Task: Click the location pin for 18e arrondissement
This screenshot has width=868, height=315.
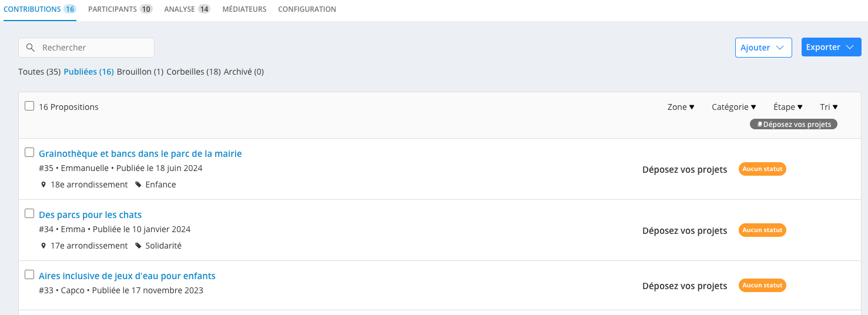Action: (43, 185)
